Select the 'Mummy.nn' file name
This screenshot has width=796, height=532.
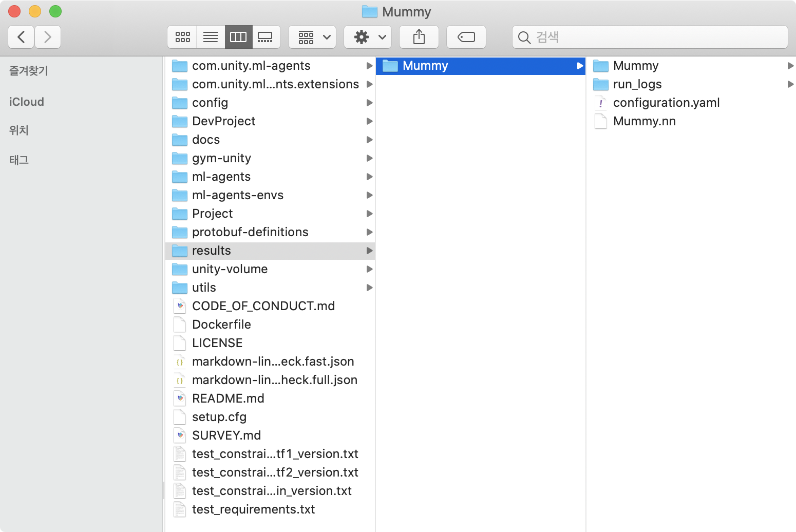645,121
